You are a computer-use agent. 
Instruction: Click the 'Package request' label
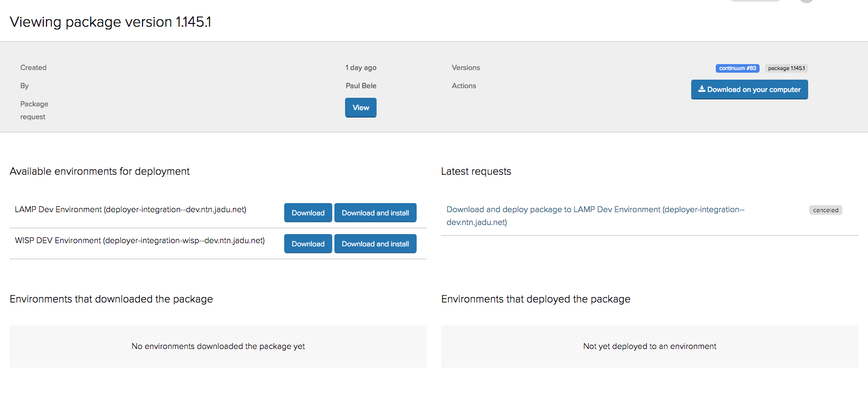(34, 110)
